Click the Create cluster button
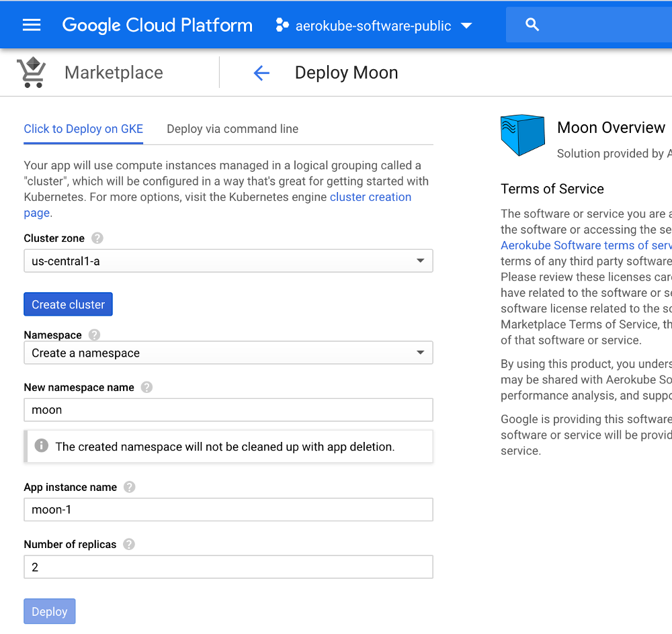This screenshot has width=672, height=634. (68, 304)
